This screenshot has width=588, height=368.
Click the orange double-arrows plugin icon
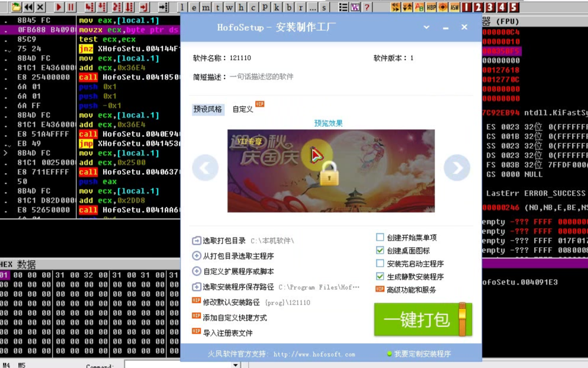coord(395,7)
